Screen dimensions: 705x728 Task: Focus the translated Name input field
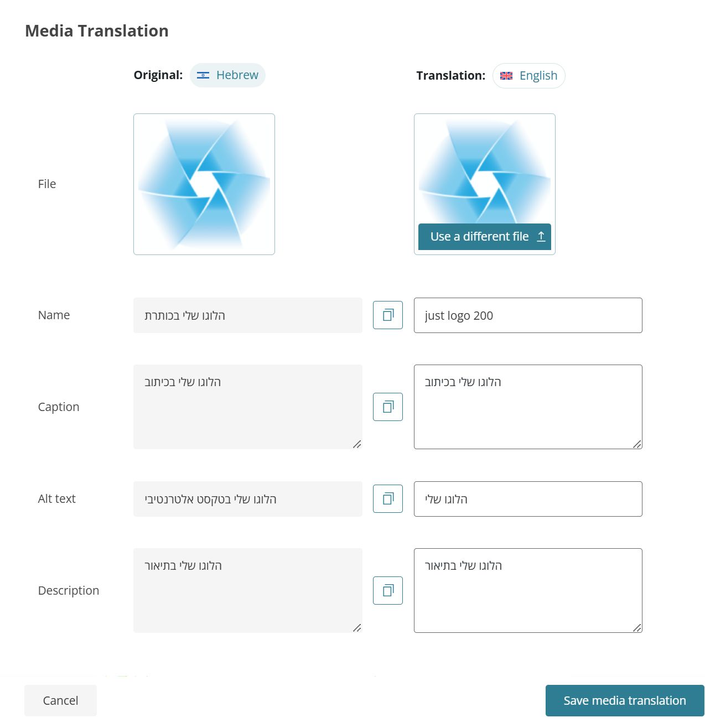[528, 315]
